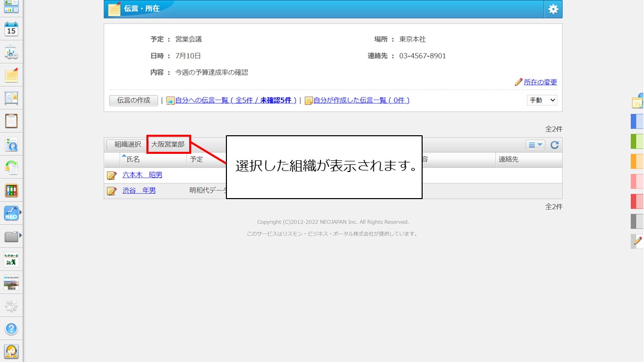Open the 所在の変更 link

tap(540, 82)
